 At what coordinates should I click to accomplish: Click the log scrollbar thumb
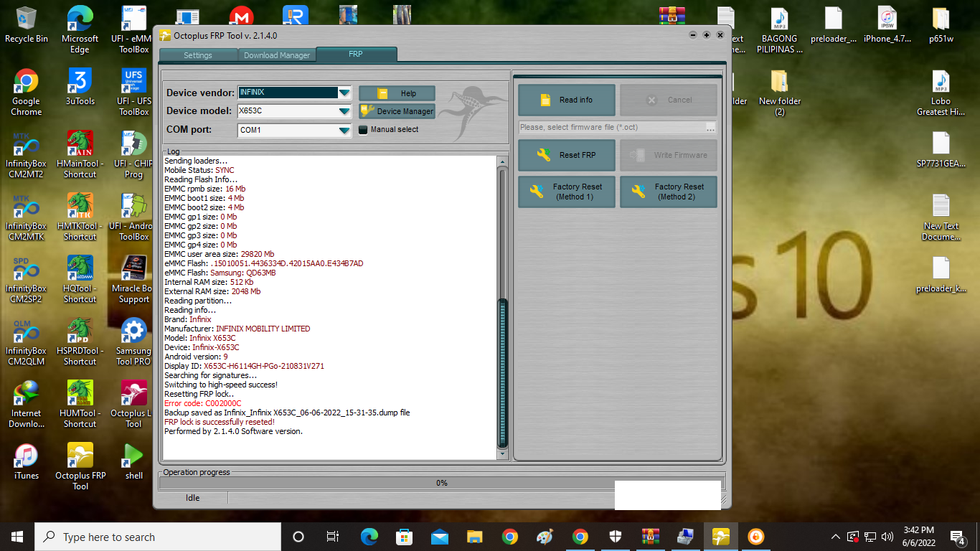(502, 373)
